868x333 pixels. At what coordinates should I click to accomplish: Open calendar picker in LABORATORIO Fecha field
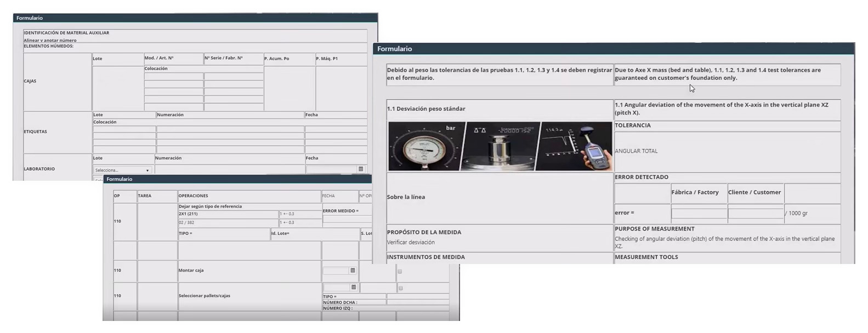(x=361, y=169)
